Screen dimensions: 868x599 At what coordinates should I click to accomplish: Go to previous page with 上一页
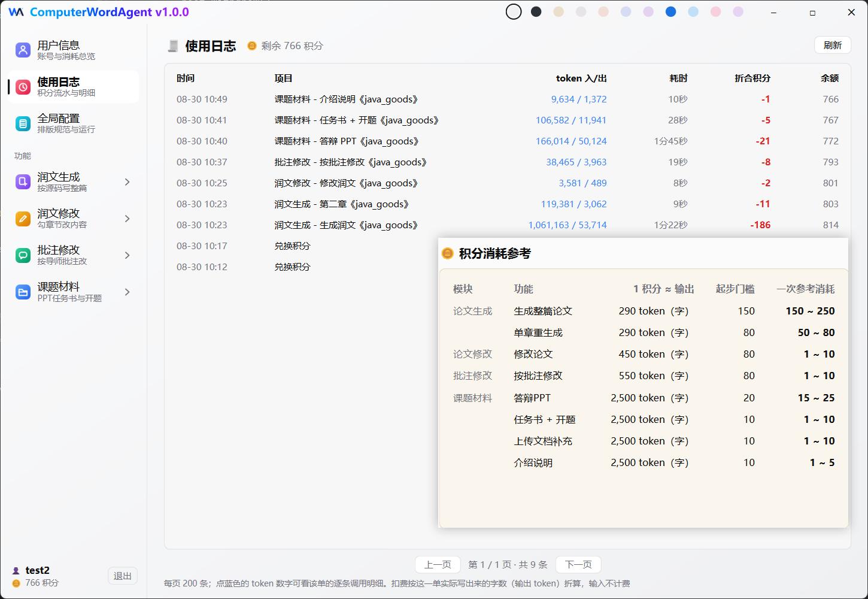pyautogui.click(x=438, y=564)
